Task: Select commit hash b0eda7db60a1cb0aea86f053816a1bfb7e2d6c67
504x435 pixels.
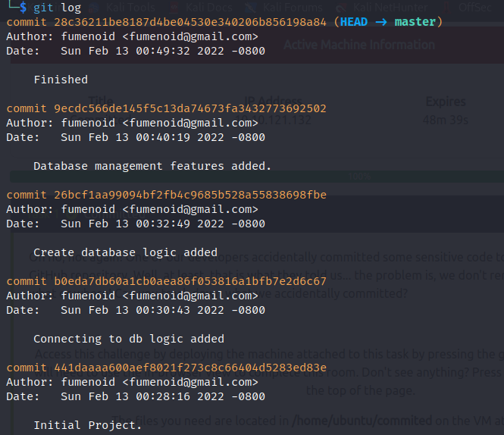Action: [x=190, y=281]
